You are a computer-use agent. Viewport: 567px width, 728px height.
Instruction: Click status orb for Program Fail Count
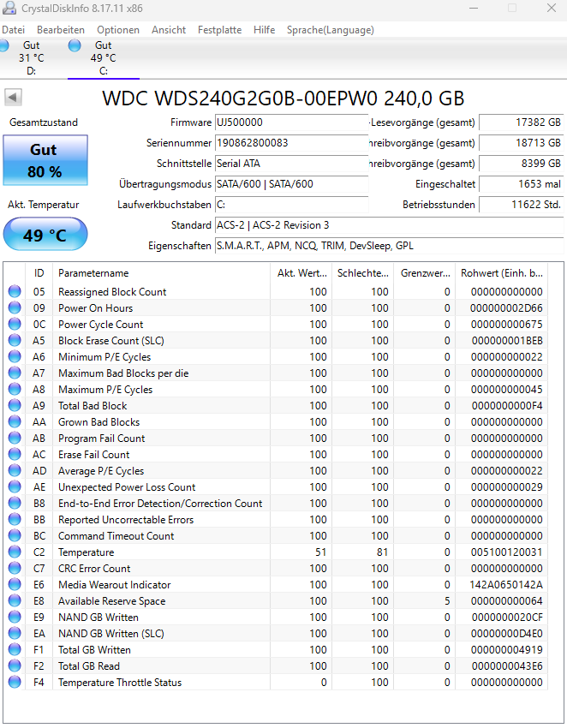click(15, 438)
